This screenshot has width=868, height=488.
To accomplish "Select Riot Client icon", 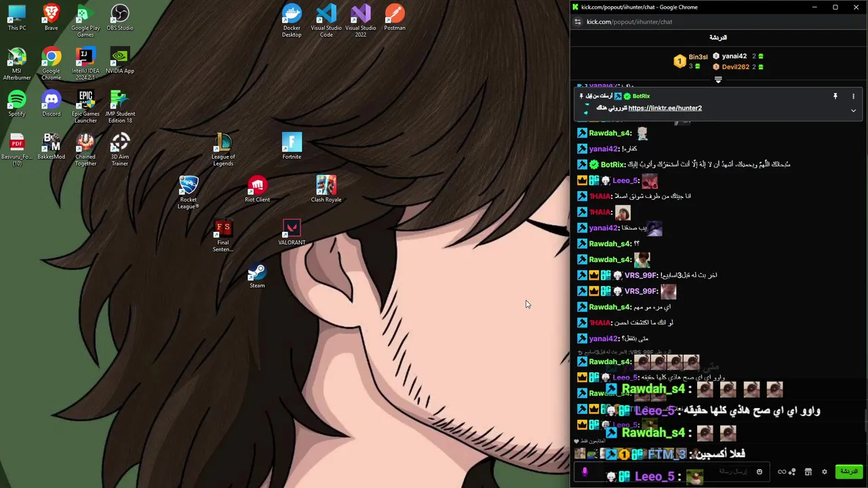I will coord(257,190).
